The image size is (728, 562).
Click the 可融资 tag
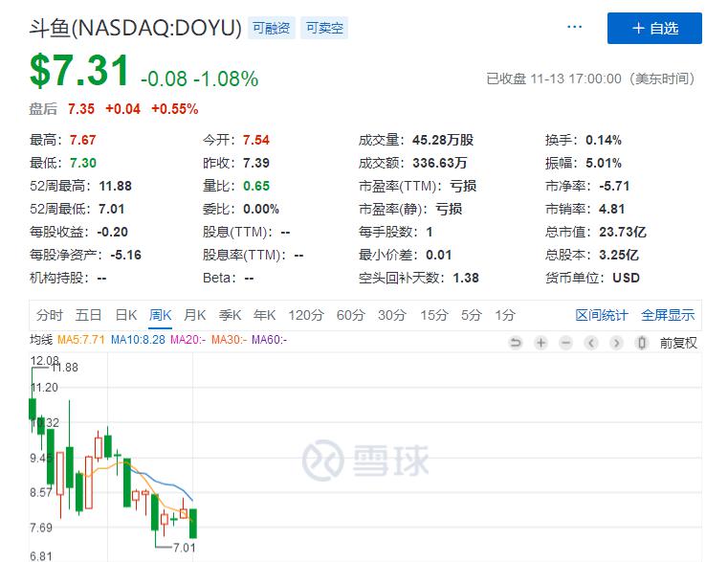271,28
